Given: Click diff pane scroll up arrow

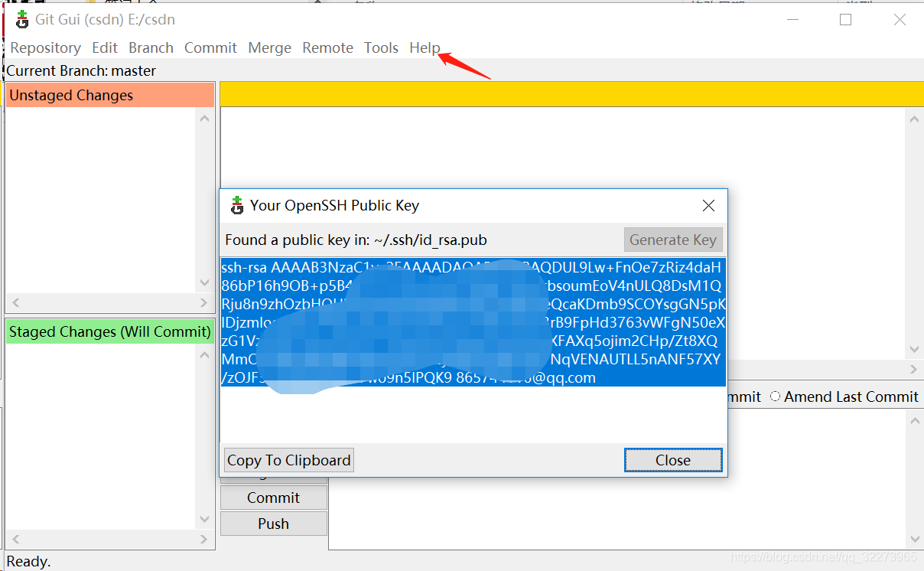Looking at the screenshot, I should [x=915, y=119].
